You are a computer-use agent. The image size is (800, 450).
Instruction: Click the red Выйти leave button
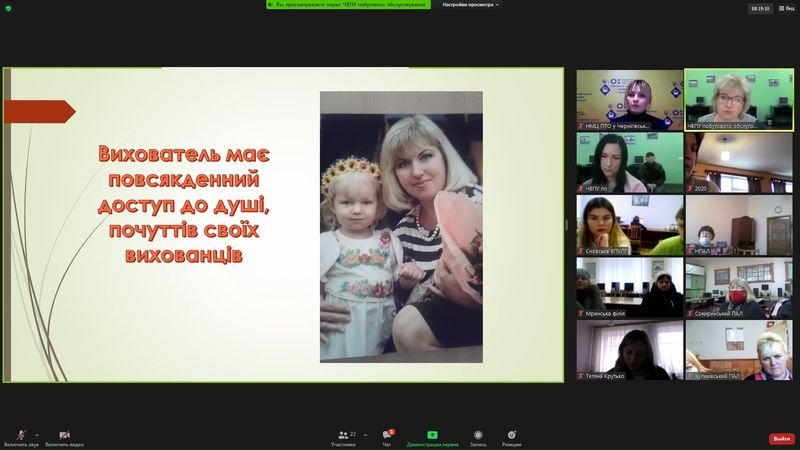click(x=781, y=439)
